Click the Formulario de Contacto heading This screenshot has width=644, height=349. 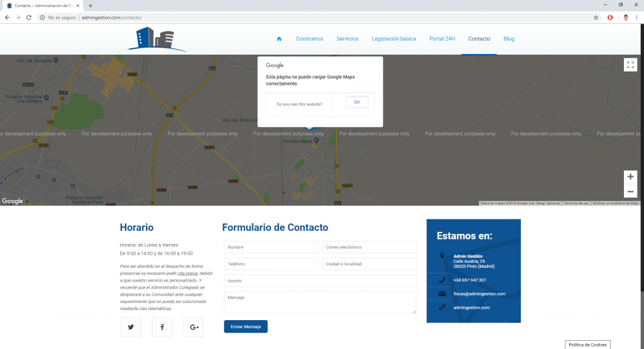275,228
